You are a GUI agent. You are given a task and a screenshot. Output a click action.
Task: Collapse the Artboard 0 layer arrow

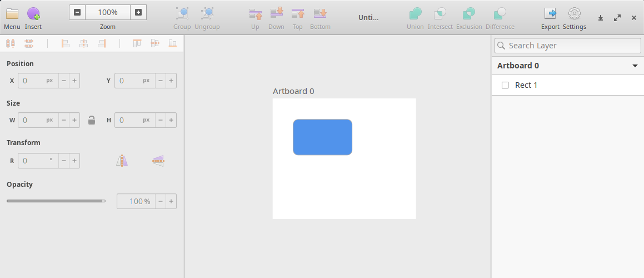(x=635, y=66)
